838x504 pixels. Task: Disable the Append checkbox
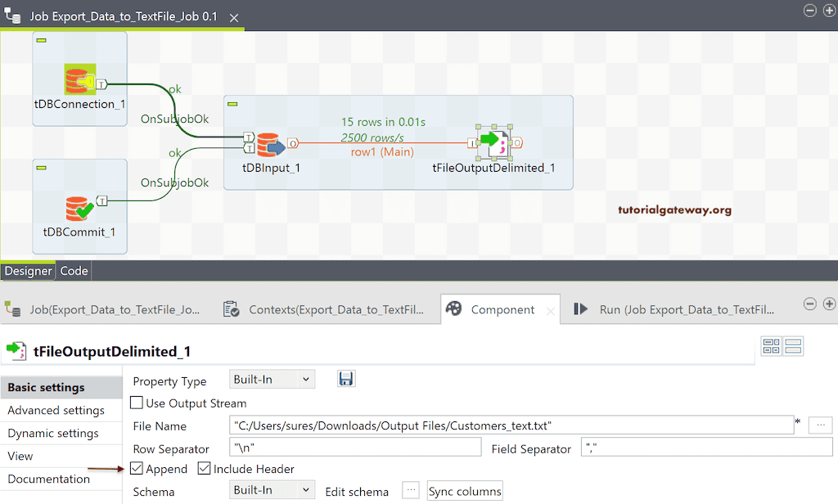coord(136,469)
